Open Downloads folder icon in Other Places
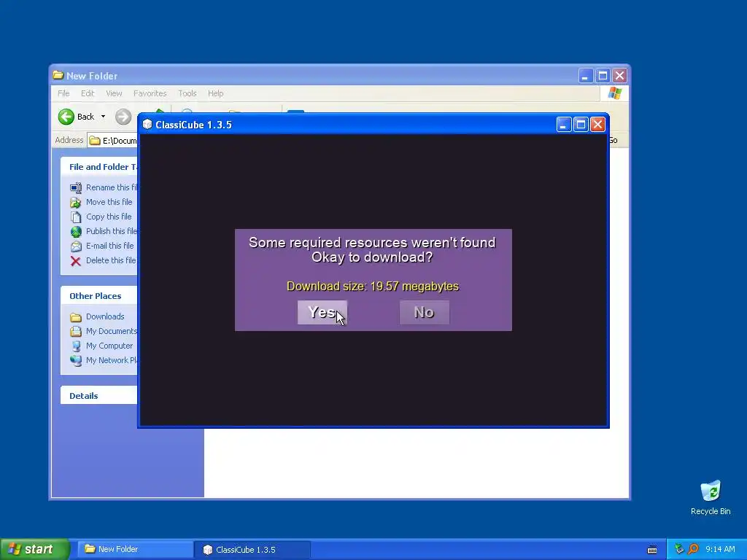This screenshot has width=747, height=560. tap(76, 317)
